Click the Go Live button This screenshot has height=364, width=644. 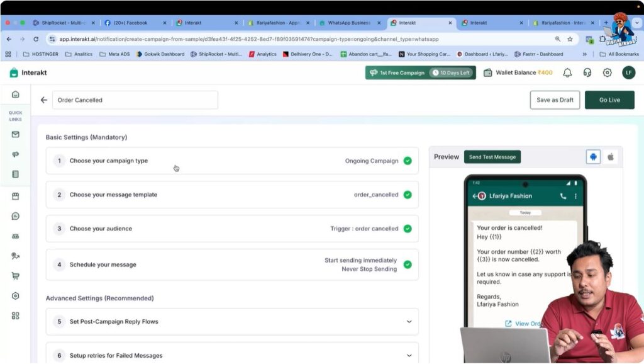pos(608,100)
